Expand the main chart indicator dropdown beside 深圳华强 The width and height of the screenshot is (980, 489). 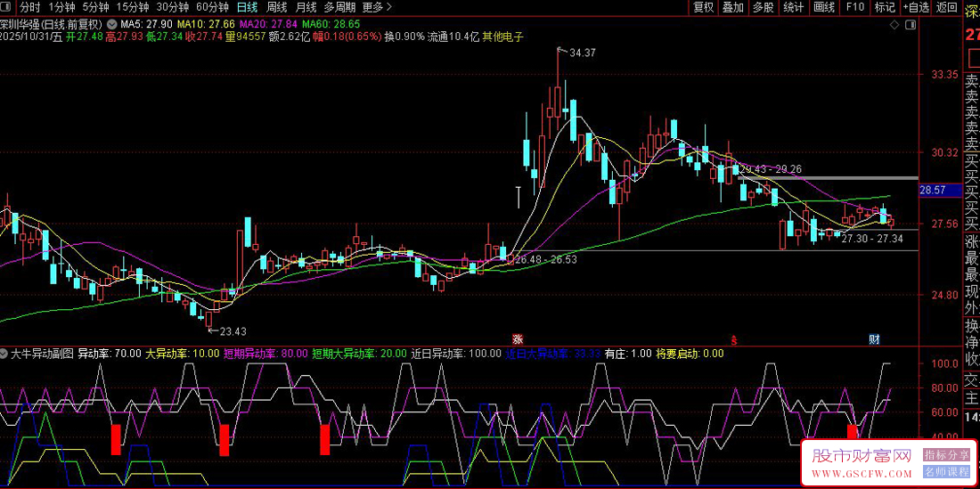point(111,23)
